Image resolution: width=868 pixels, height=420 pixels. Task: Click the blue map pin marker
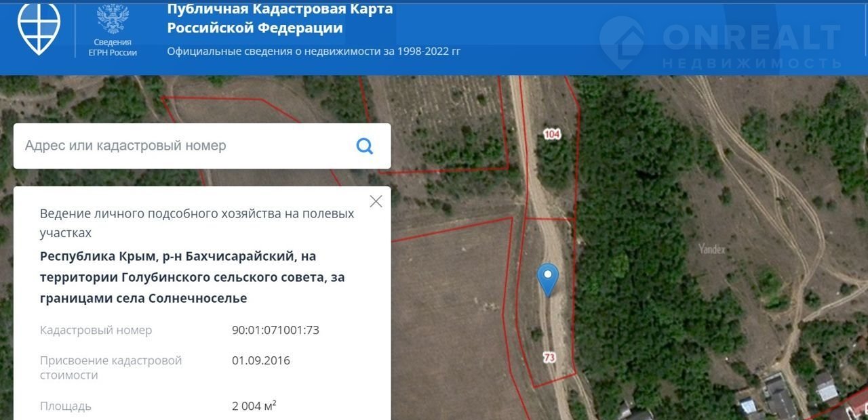[x=547, y=278]
